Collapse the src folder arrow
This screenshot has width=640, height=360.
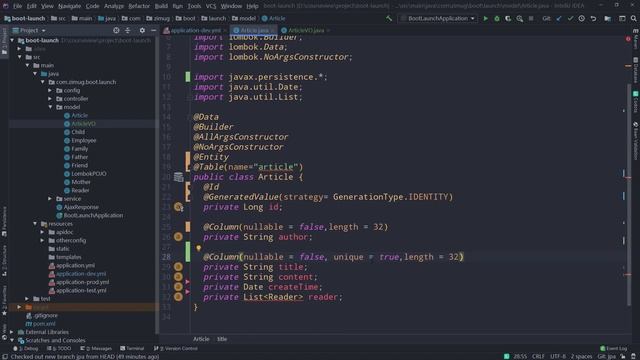pyautogui.click(x=20, y=57)
